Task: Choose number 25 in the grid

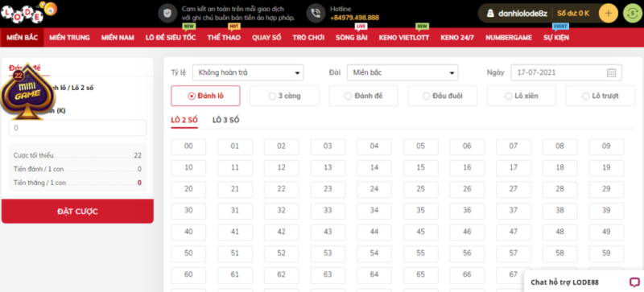Action: (x=420, y=189)
